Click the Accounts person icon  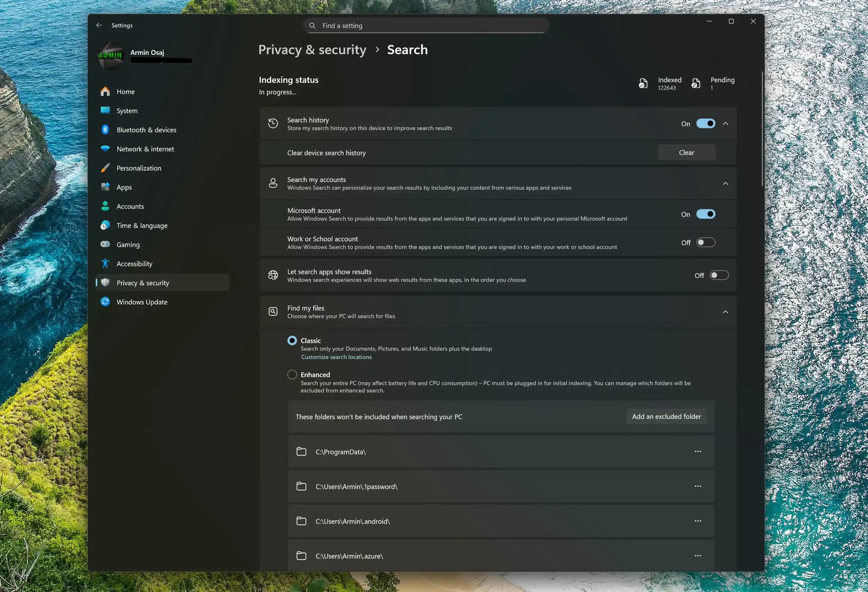(105, 206)
